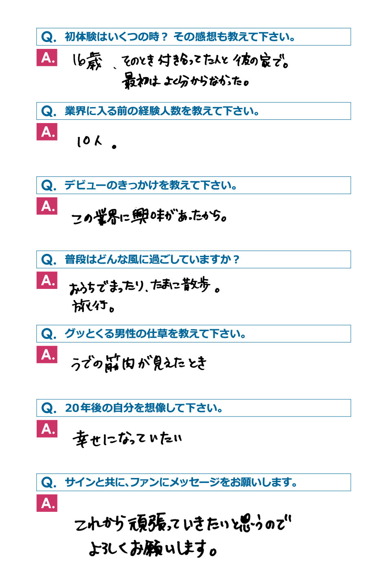Select the デビューのきっかけ question header
The width and height of the screenshot is (391, 588).
coord(193,185)
